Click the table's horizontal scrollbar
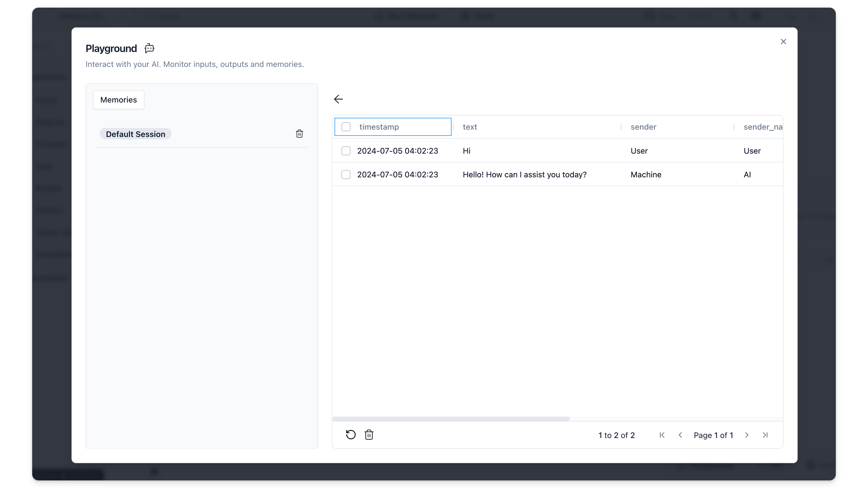868x488 pixels. point(451,419)
